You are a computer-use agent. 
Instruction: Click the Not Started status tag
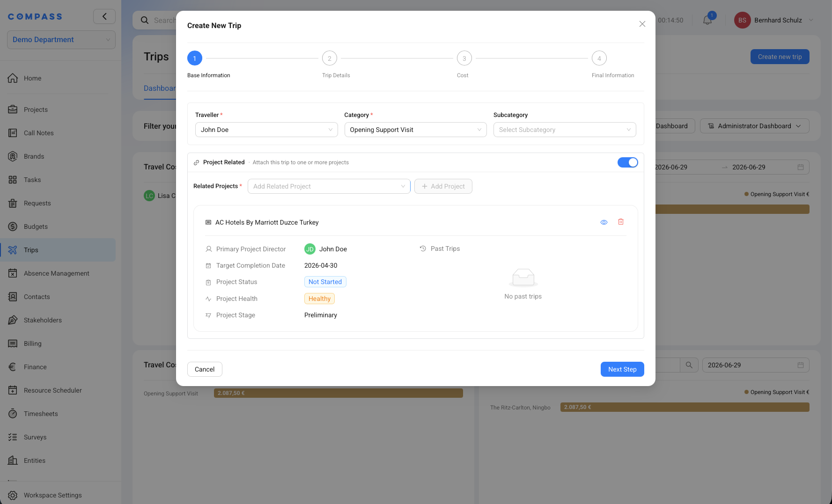click(x=325, y=282)
